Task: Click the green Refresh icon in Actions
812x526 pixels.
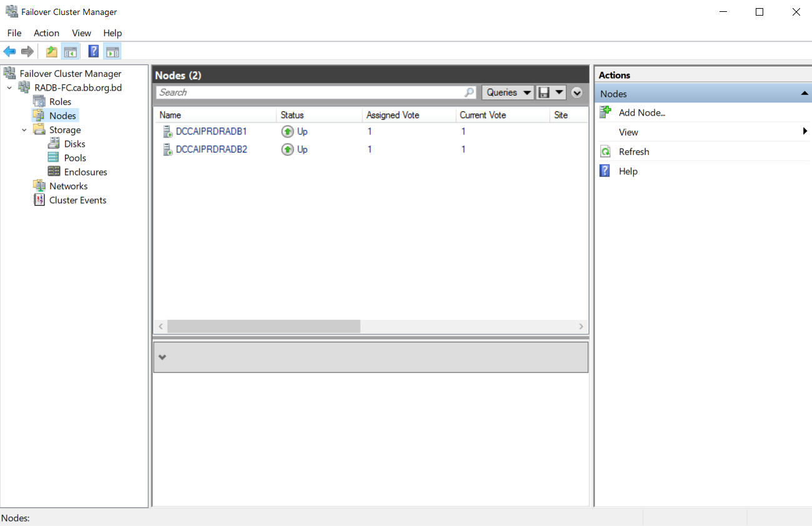Action: (x=605, y=151)
